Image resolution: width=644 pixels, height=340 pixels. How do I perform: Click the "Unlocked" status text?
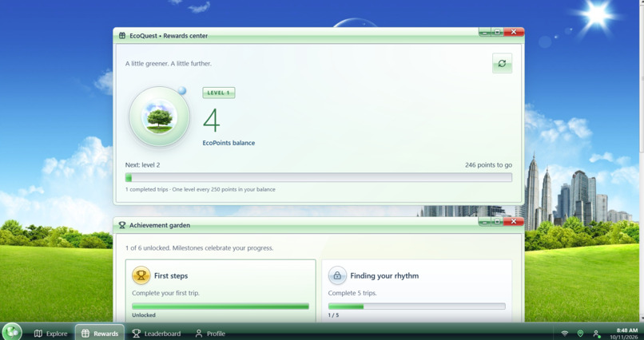(x=144, y=315)
